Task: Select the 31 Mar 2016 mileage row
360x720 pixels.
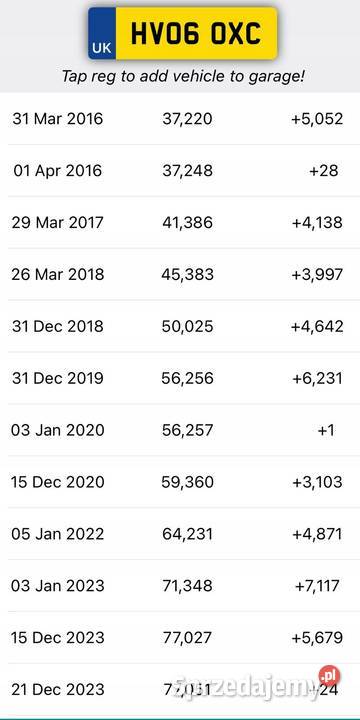Action: pos(180,119)
